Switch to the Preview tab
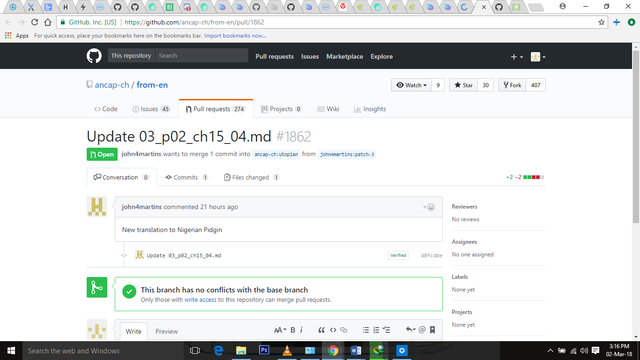The image size is (640, 360). point(167,331)
